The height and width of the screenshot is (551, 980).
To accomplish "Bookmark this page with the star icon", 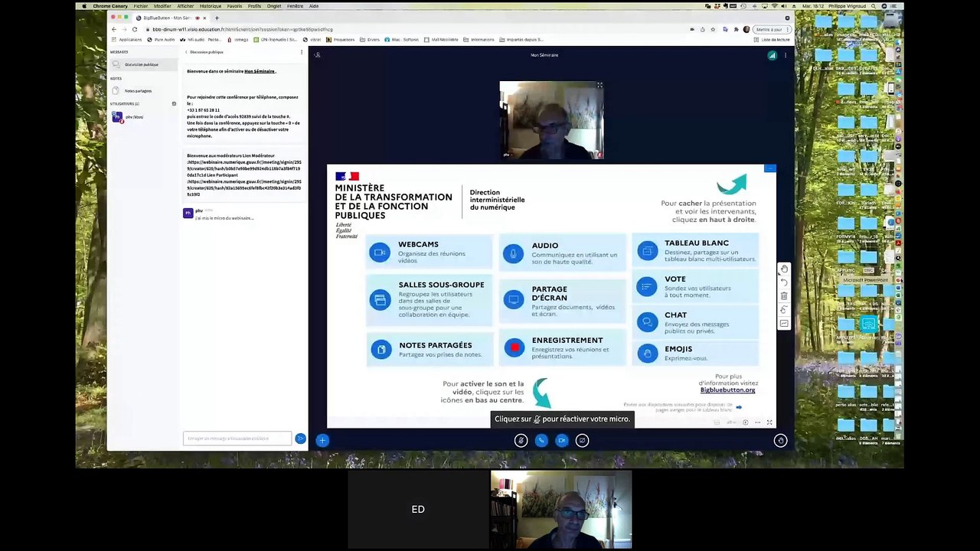I will (x=713, y=29).
